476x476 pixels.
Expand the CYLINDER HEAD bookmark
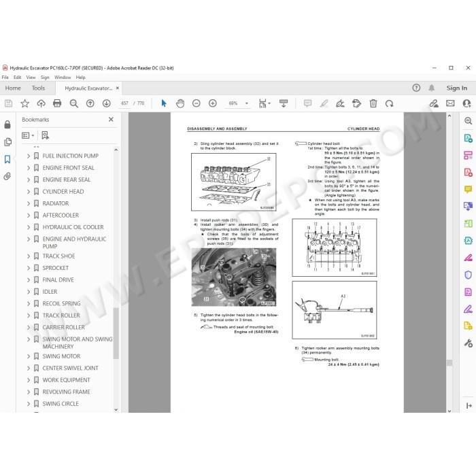(x=29, y=192)
